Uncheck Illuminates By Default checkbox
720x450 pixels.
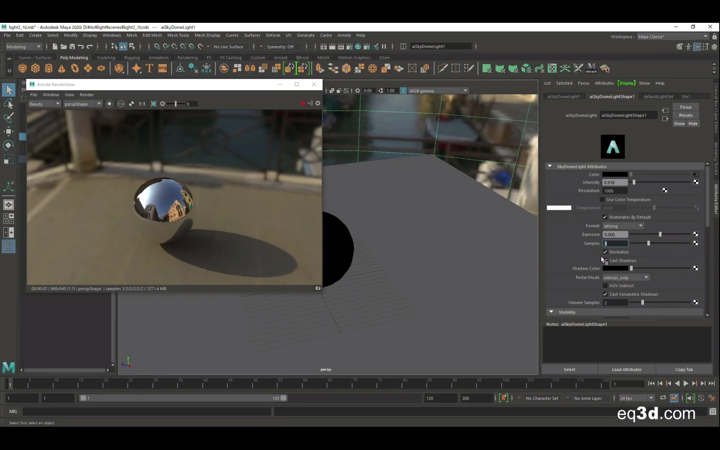coord(605,217)
